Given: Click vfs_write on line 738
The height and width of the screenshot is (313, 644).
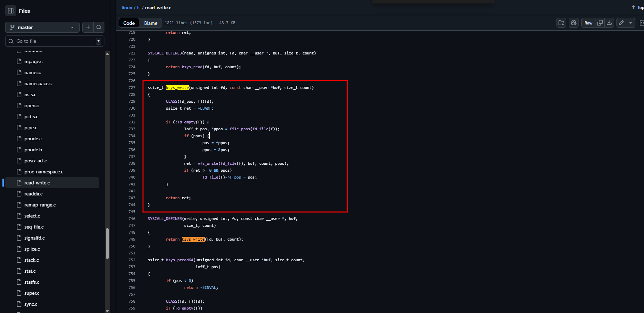Looking at the screenshot, I should point(208,163).
